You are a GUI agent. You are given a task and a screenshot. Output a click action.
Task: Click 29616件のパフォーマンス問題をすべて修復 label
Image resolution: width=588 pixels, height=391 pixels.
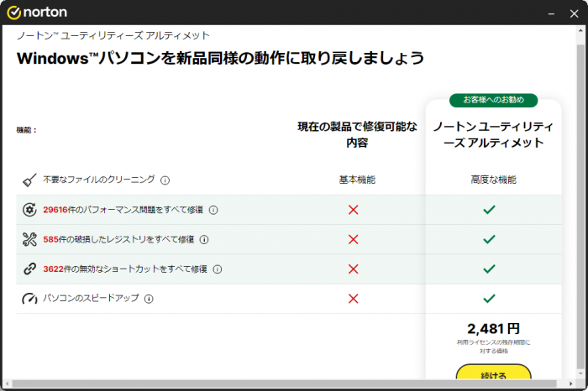coord(123,210)
